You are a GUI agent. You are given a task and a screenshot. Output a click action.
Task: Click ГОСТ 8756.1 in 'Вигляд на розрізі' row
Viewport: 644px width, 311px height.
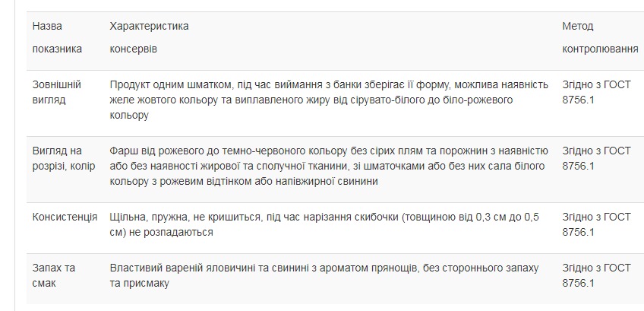(x=596, y=159)
